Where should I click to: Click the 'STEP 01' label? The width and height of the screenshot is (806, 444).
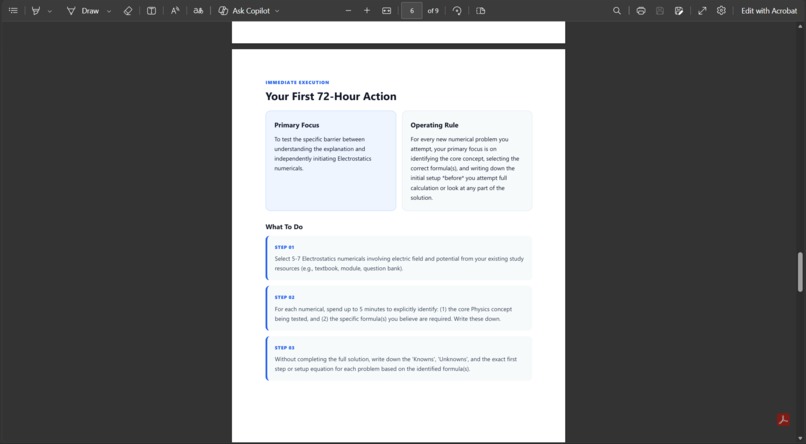click(x=284, y=247)
